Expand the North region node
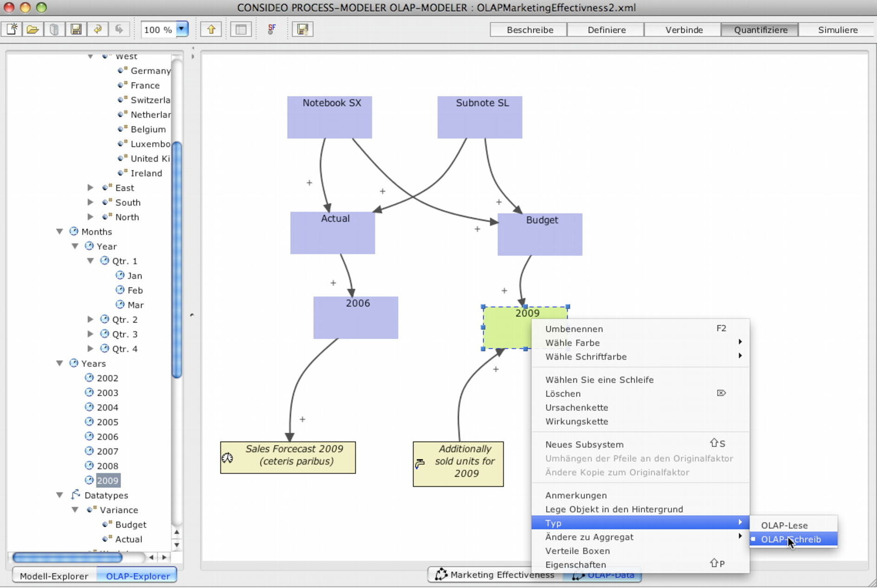 pyautogui.click(x=90, y=217)
